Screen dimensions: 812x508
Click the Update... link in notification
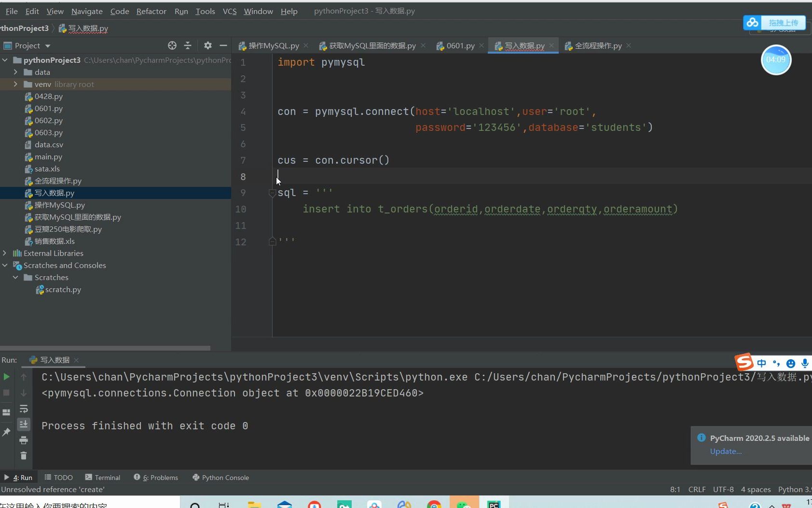[x=726, y=452]
